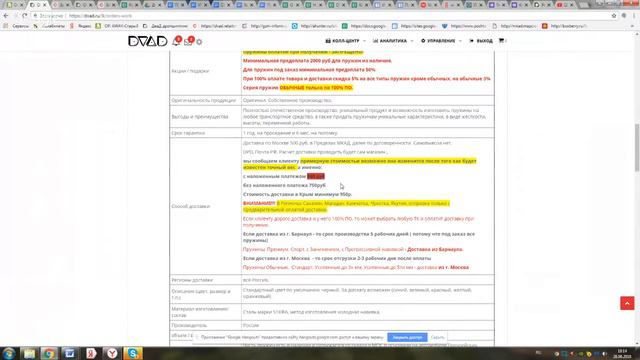Screen dimensions: 640x360
Task: Switch to Google Chrome in the taskbar
Action: tap(49, 353)
